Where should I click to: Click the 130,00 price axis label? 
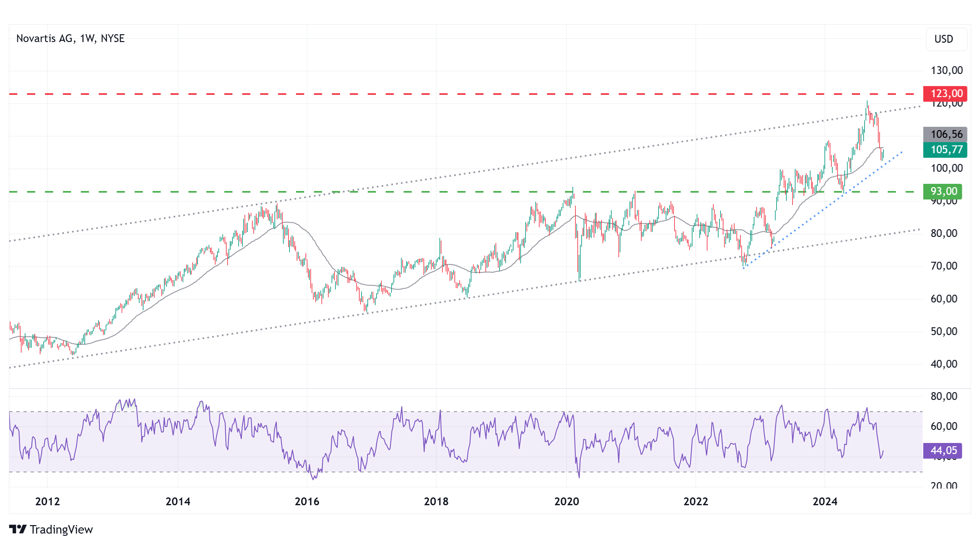point(946,70)
